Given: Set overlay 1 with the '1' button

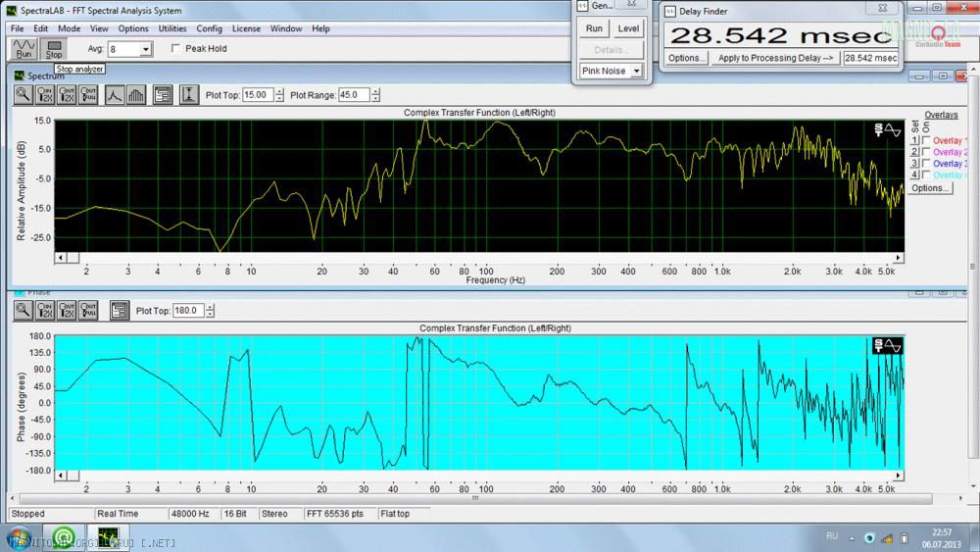Looking at the screenshot, I should click(915, 140).
